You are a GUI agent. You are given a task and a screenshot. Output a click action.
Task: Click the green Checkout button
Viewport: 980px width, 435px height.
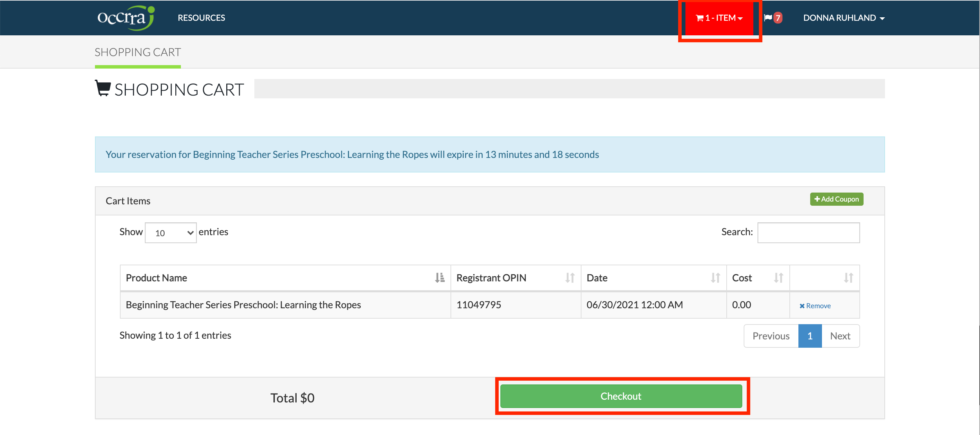(621, 396)
